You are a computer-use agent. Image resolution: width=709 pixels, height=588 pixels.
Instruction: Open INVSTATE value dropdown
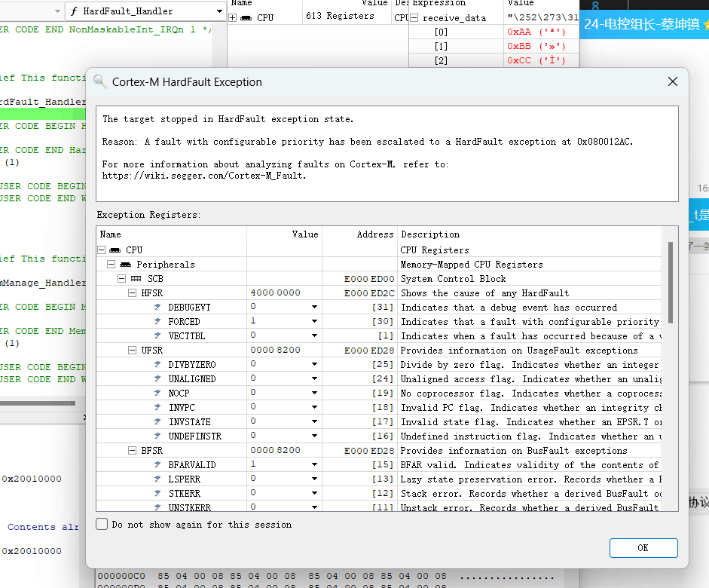point(313,421)
